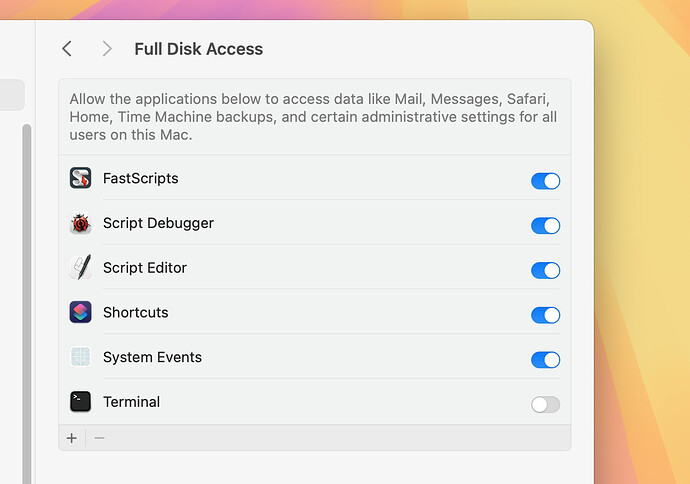This screenshot has width=690, height=484.
Task: Select the Script Editor pen icon
Action: tap(81, 268)
